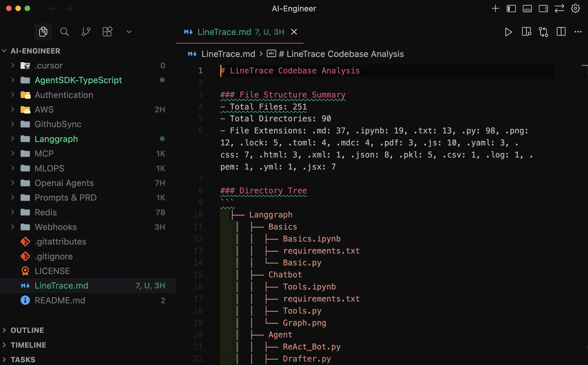Viewport: 588px width, 365px height.
Task: Select the Redis folder
Action: tap(88, 212)
